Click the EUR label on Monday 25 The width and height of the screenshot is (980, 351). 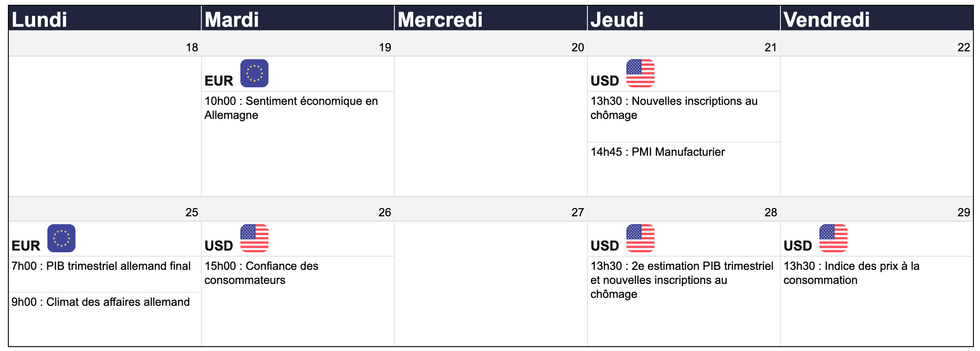26,246
